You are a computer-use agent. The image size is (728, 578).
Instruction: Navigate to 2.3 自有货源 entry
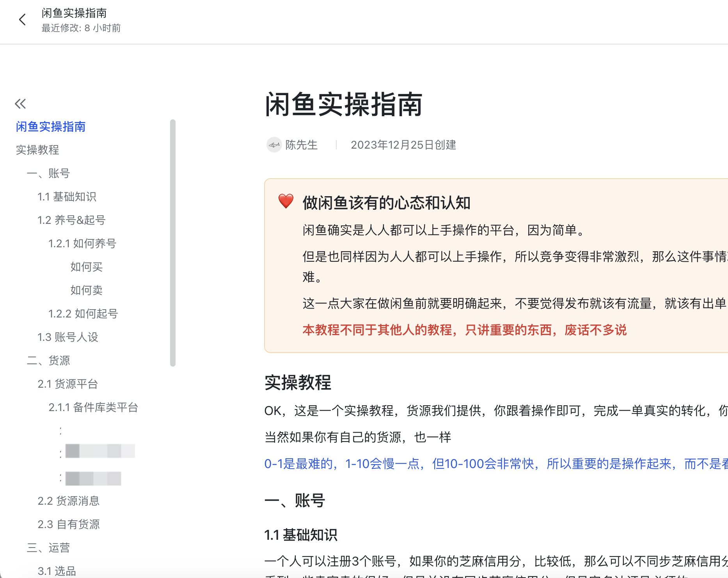(69, 524)
